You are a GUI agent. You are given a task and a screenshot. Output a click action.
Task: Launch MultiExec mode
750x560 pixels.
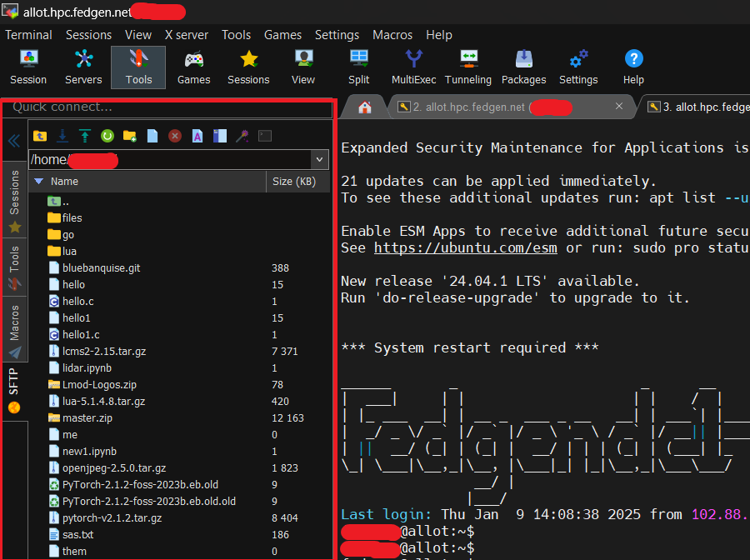point(413,67)
